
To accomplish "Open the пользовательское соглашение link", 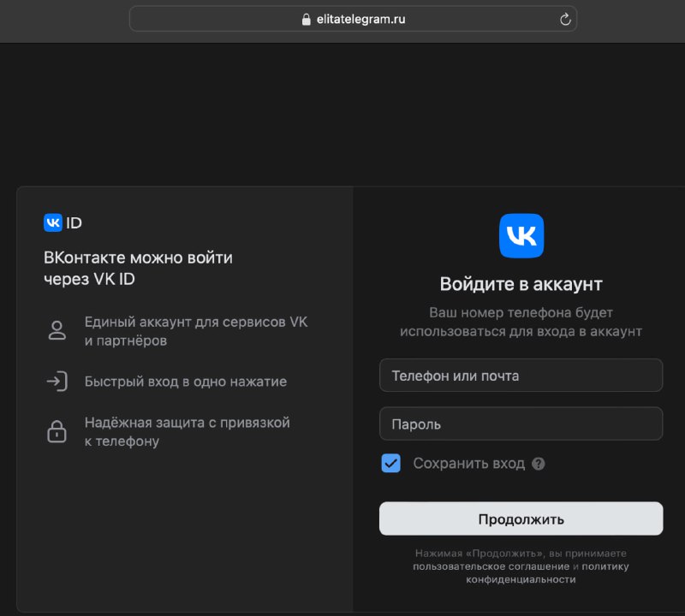I will pyautogui.click(x=491, y=566).
